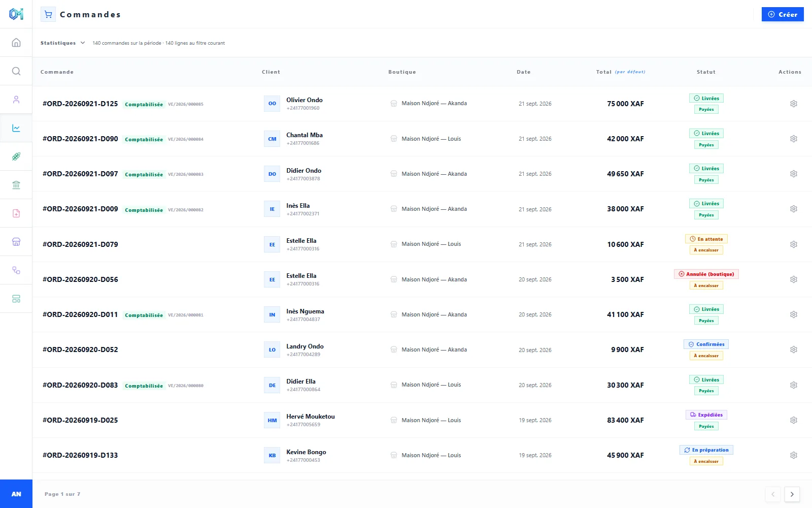The width and height of the screenshot is (812, 508).
Task: Click 'Payées' badge on order D025
Action: coord(706,426)
